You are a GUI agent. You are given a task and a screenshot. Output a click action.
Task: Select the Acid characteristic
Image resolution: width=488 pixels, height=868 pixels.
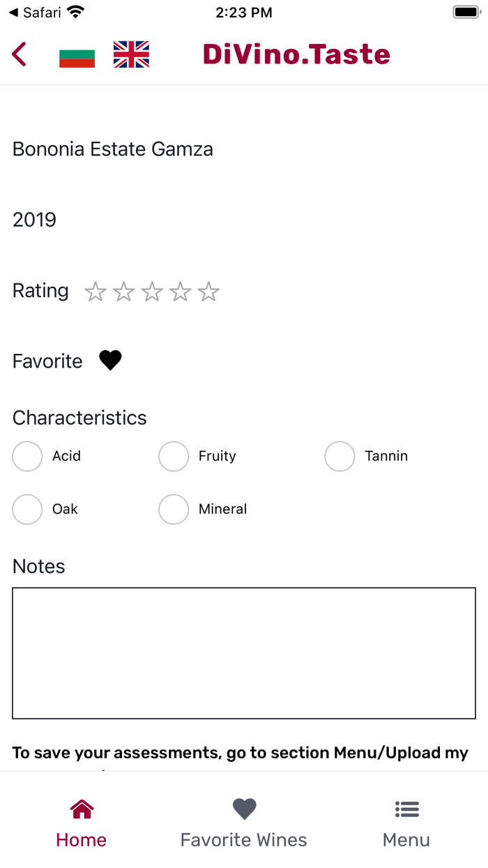[28, 456]
